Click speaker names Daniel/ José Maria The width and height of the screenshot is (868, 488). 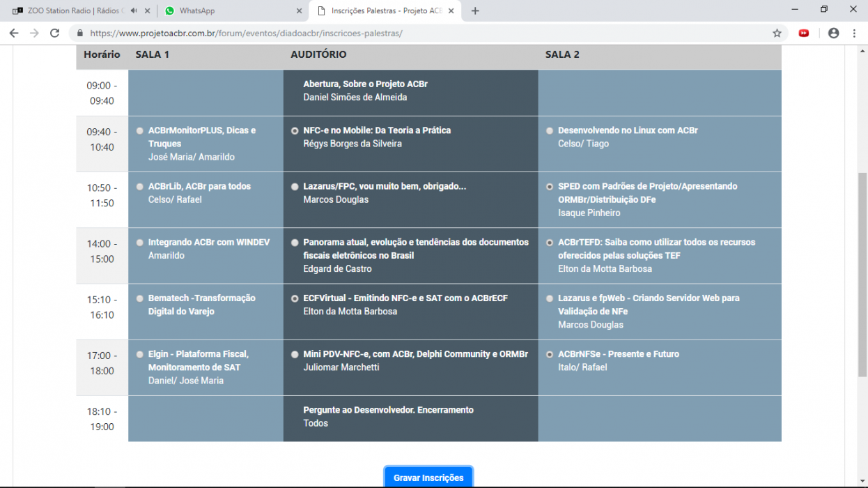(x=186, y=381)
